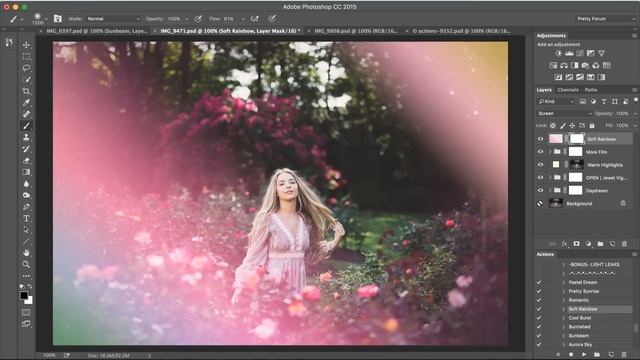
Task: Create new fill or adjustment layer
Action: [x=588, y=244]
